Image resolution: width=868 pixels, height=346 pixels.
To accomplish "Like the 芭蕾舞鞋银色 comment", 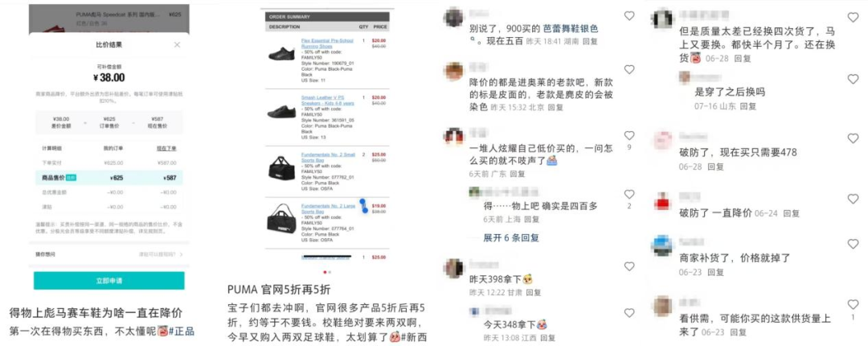I will [629, 16].
